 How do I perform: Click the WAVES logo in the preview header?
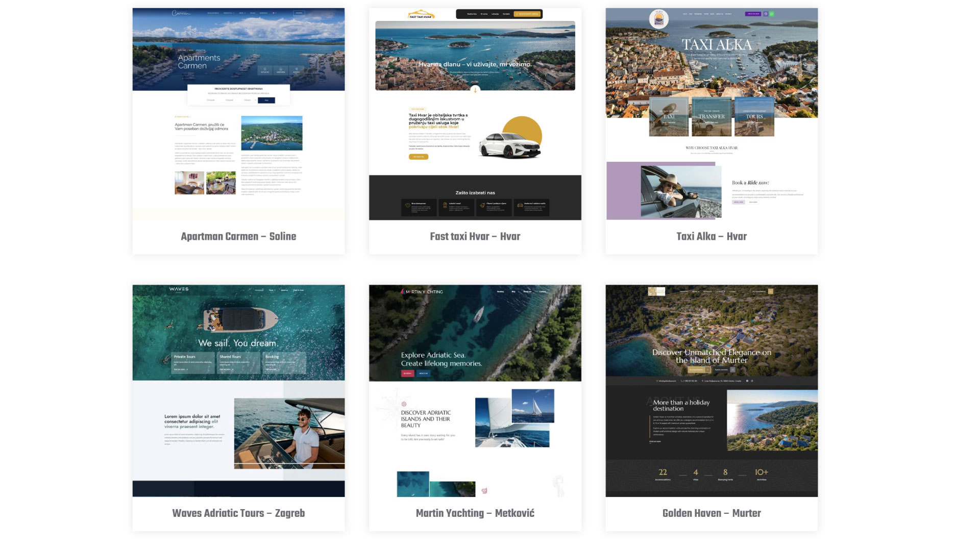point(179,289)
